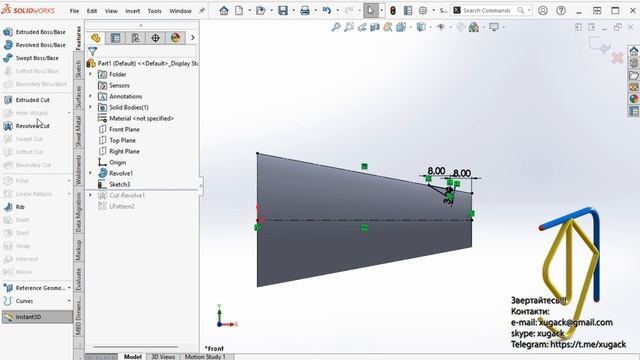Select the Extruded Boss/Base tool
Viewport: 640px width, 360px height.
point(34,32)
